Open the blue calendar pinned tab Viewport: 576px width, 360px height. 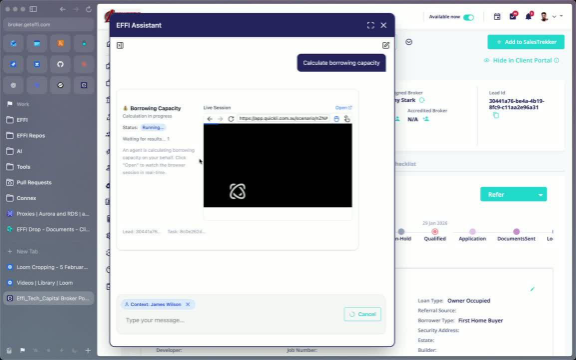tap(37, 43)
